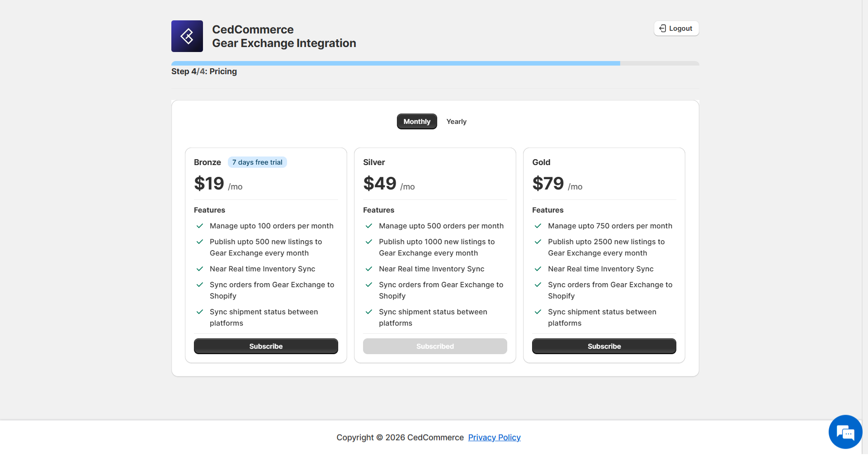Screen dimensions: 868x455
Task: Click checkmark beside Silver 1000 listings feature
Action: (369, 242)
